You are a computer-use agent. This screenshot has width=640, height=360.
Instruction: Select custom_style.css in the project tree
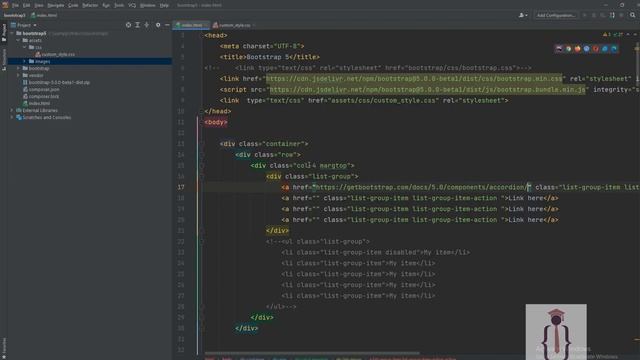tap(55, 54)
